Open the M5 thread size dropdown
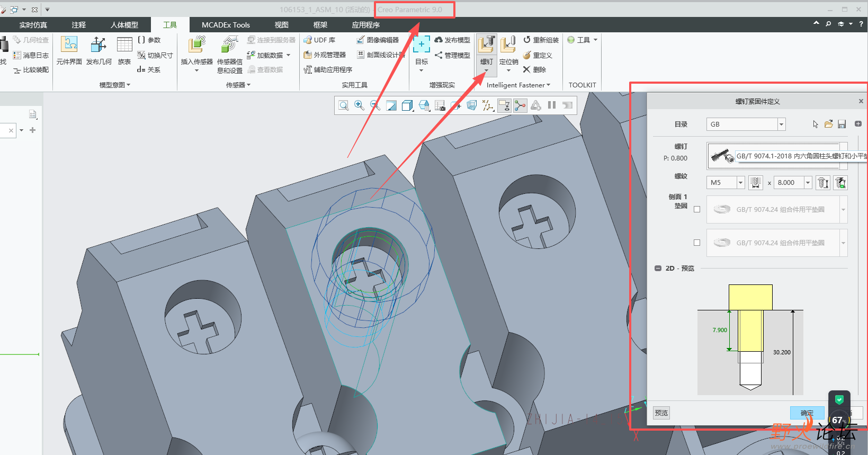This screenshot has height=455, width=868. [741, 183]
